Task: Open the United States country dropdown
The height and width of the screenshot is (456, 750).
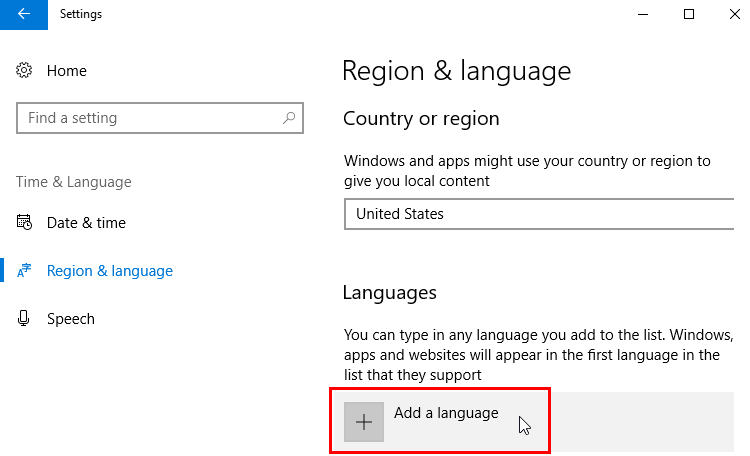Action: pyautogui.click(x=539, y=214)
